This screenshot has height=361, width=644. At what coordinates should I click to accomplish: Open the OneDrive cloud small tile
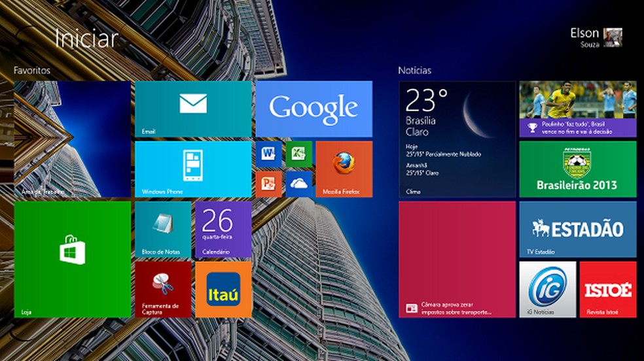pos(298,184)
